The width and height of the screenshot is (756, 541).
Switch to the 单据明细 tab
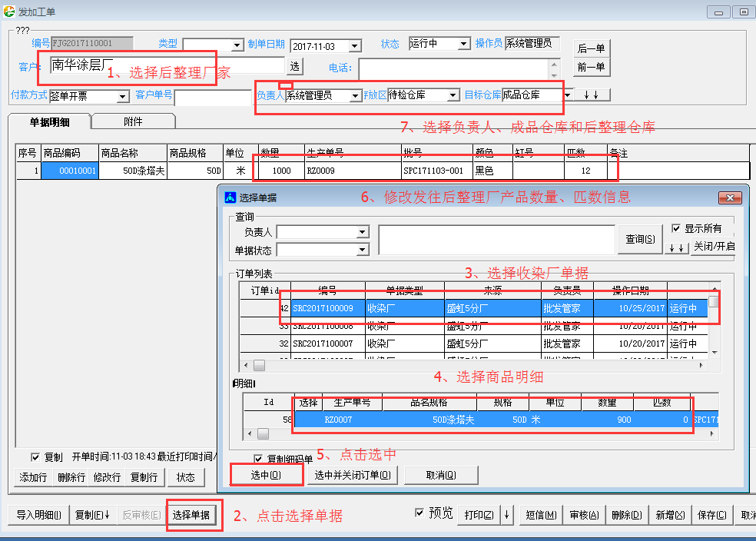coord(50,122)
